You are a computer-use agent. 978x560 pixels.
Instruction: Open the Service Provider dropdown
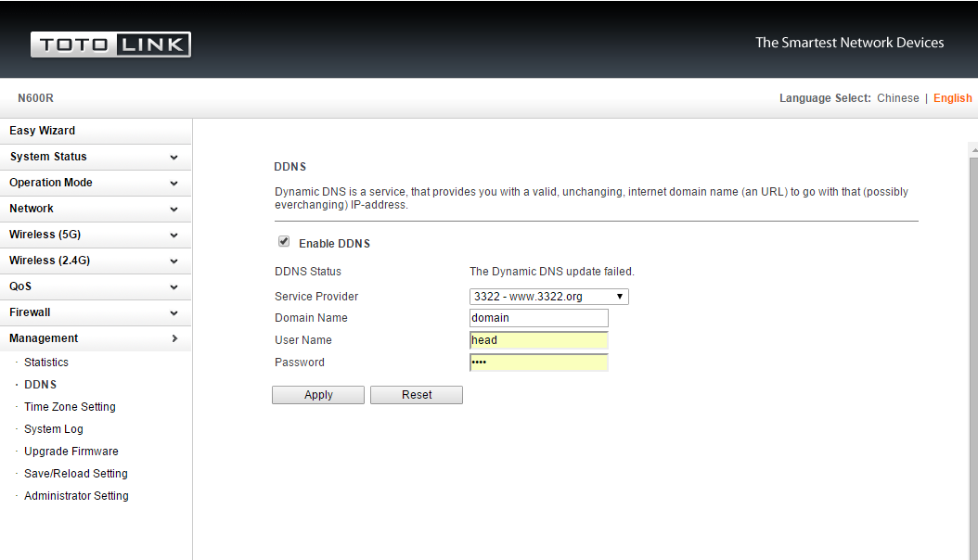point(549,297)
